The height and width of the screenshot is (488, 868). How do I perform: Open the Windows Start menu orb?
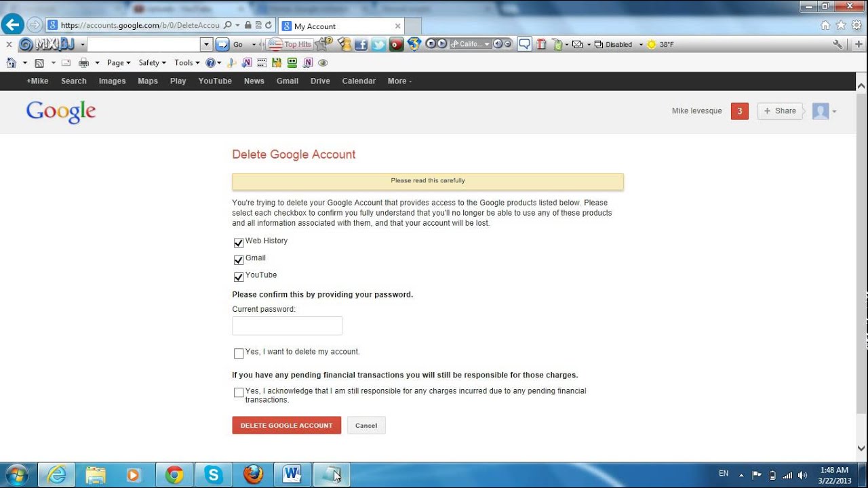[16, 474]
